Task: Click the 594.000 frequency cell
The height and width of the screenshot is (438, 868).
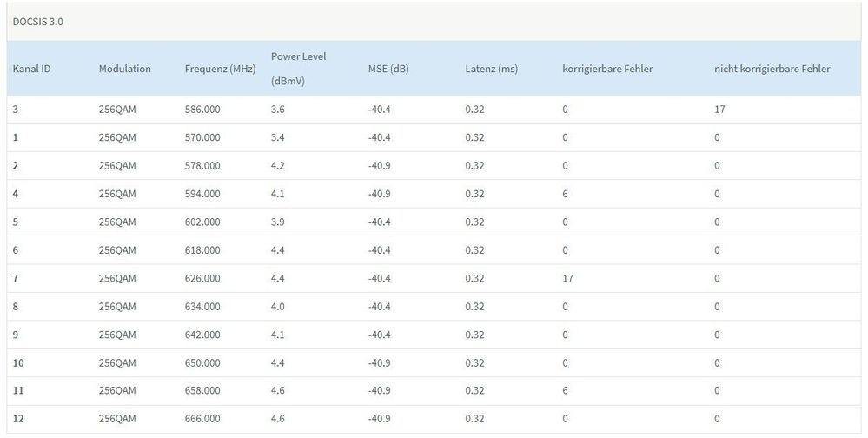Action: tap(202, 194)
